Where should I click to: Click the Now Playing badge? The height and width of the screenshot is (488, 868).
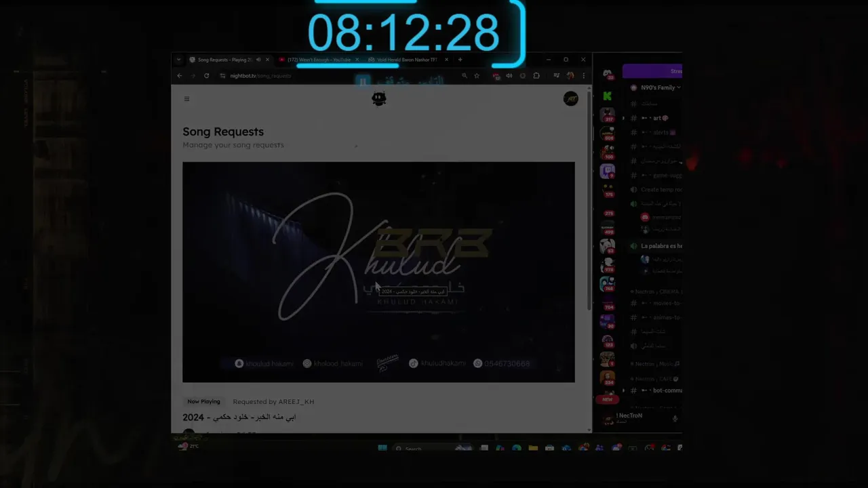(x=203, y=401)
